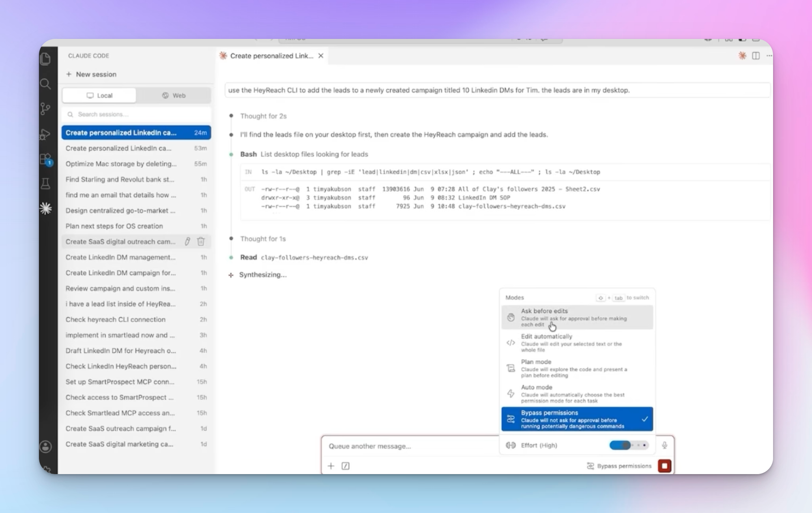812x513 pixels.
Task: Click the Edit automatically code icon
Action: (x=511, y=343)
